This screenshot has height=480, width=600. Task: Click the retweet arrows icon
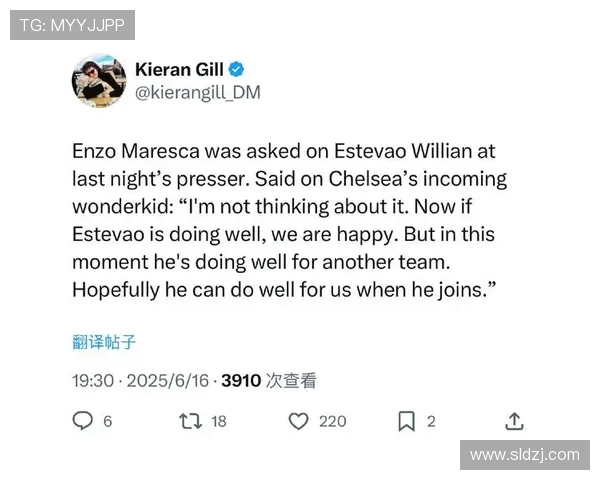(191, 421)
